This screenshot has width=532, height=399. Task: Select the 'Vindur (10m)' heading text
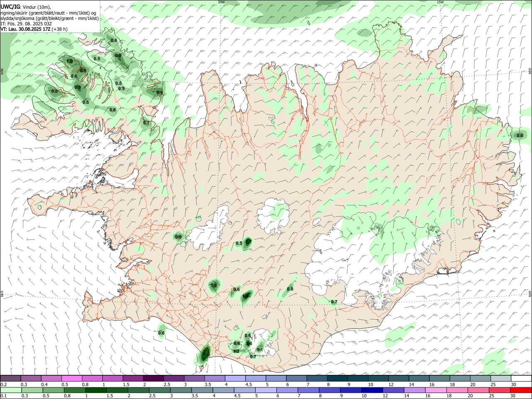pos(36,7)
